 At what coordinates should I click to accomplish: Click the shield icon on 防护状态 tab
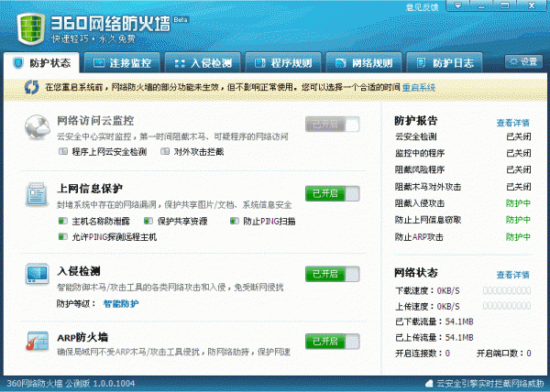pos(18,63)
